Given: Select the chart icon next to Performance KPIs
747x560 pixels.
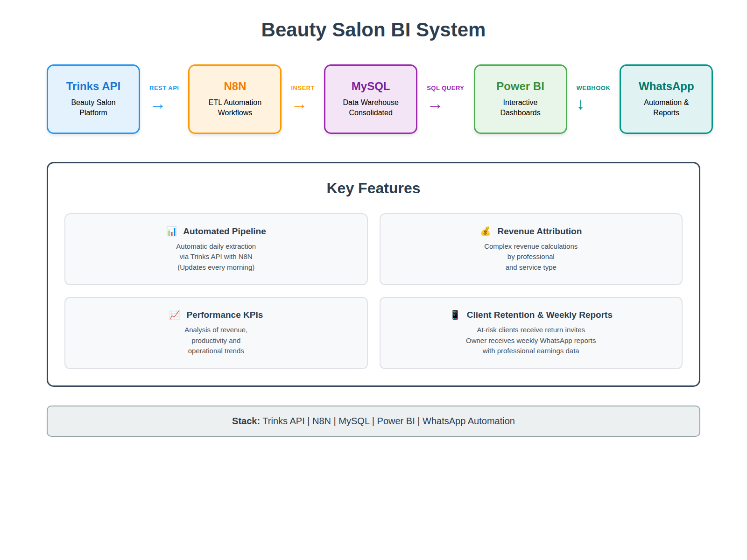Looking at the screenshot, I should pyautogui.click(x=174, y=315).
